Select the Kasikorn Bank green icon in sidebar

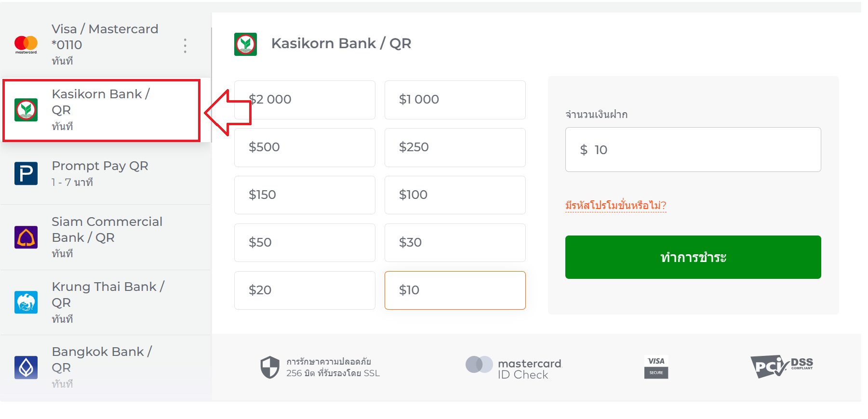[x=26, y=110]
